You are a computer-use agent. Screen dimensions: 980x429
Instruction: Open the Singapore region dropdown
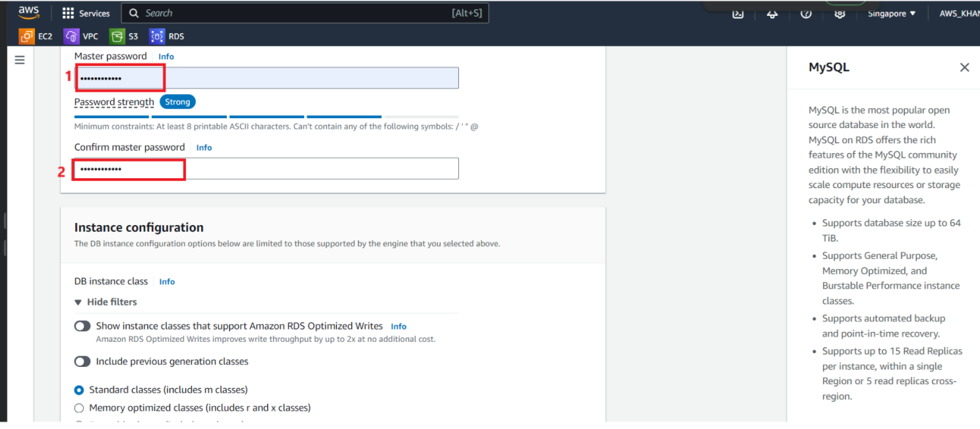coord(892,14)
